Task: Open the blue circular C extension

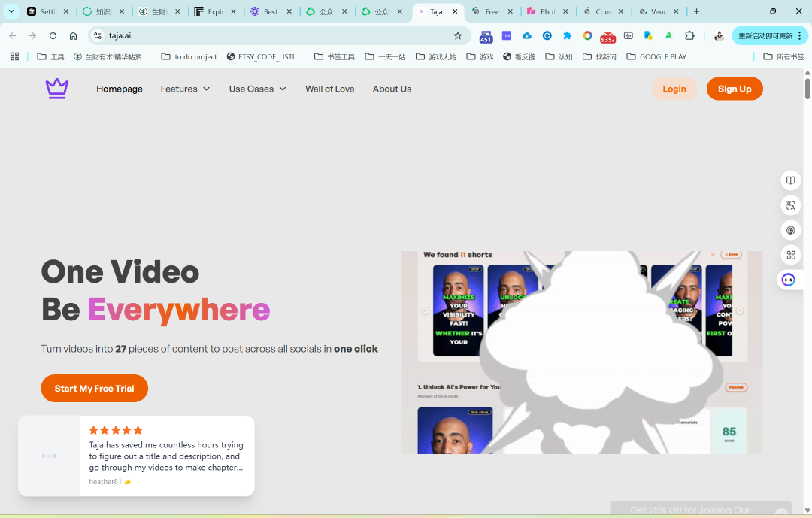Action: [547, 35]
